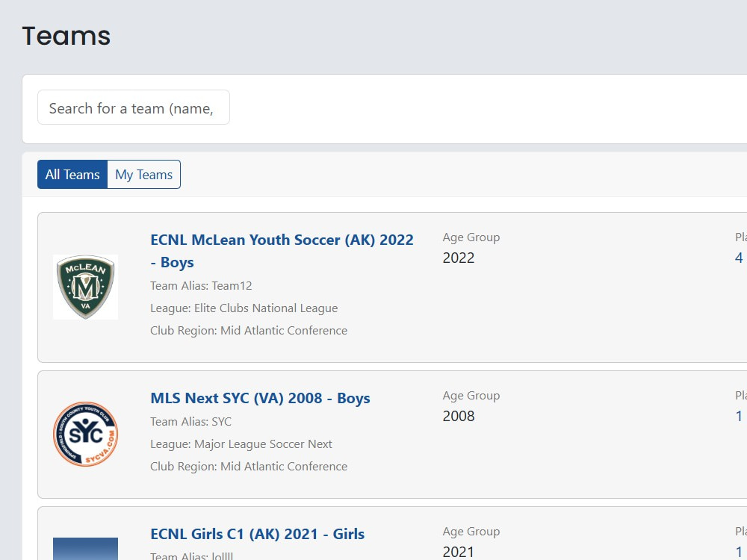The height and width of the screenshot is (560, 747).
Task: Click the Age Group value 2008
Action: [459, 416]
